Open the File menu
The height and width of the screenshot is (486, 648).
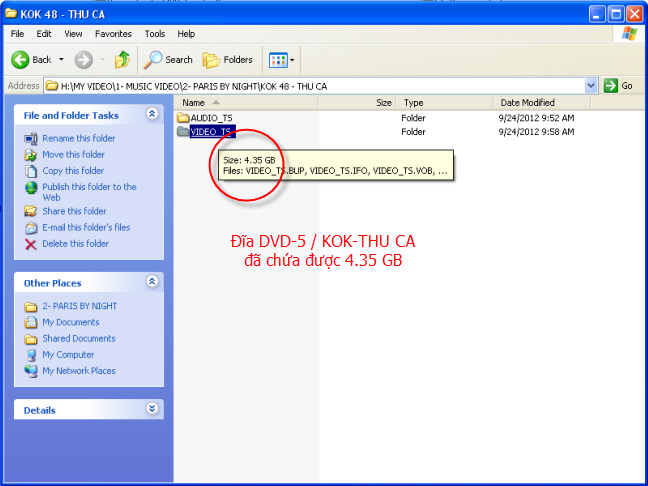click(17, 34)
